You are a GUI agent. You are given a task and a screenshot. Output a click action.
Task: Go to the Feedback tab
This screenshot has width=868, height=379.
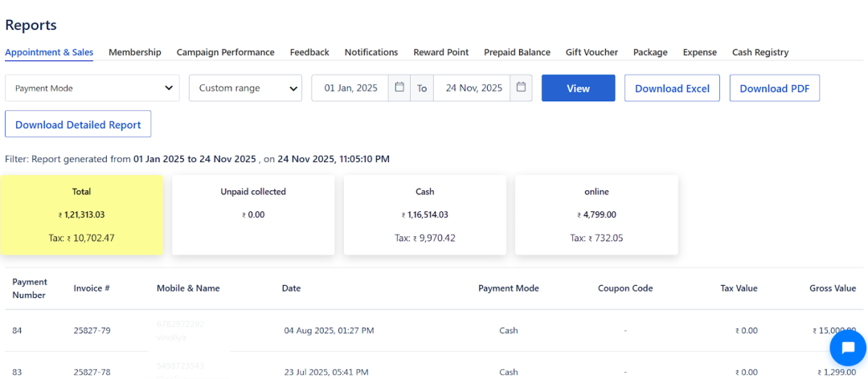point(309,52)
